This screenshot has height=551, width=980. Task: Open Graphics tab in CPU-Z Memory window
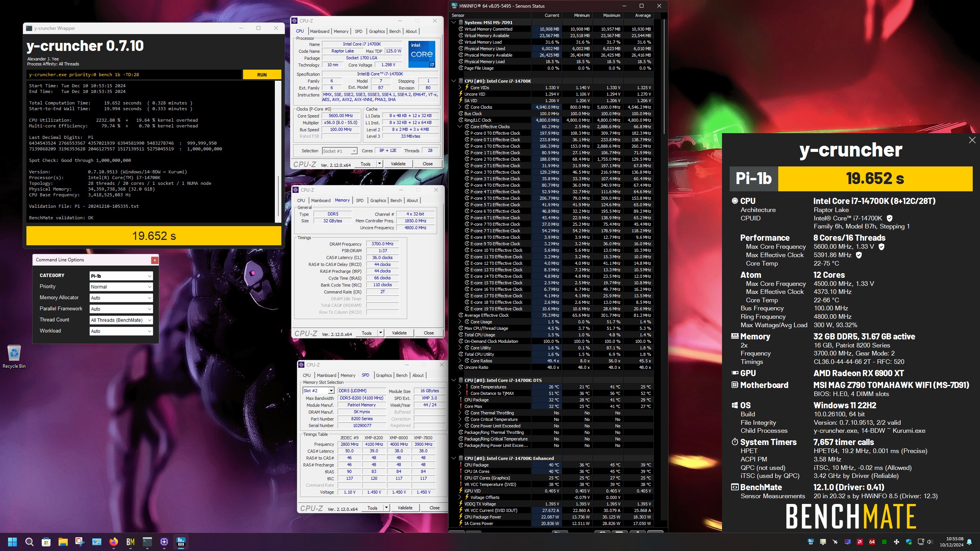pyautogui.click(x=378, y=201)
